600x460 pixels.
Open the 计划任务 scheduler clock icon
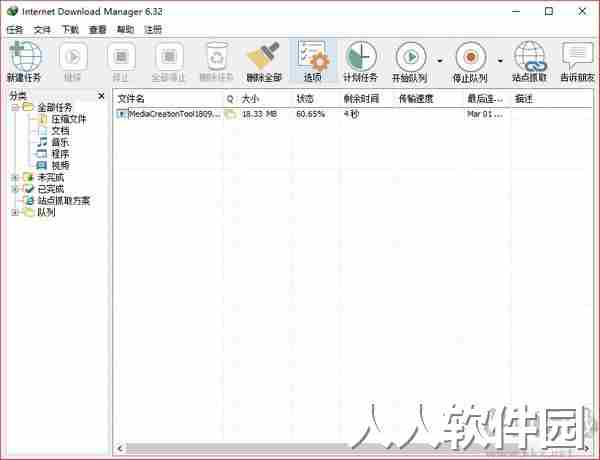pos(360,62)
